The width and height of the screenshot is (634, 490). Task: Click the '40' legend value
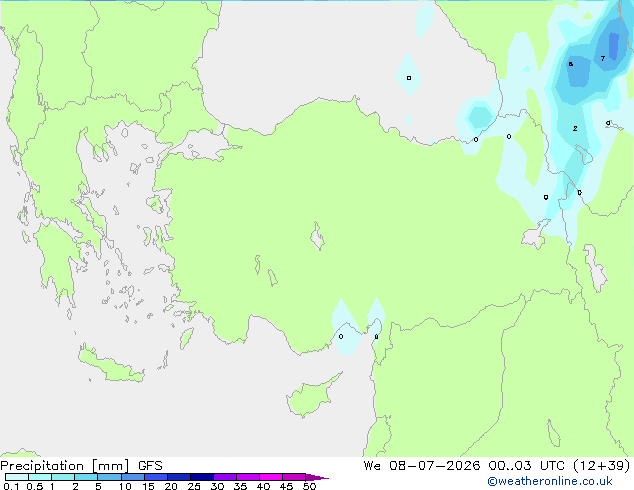tap(263, 486)
